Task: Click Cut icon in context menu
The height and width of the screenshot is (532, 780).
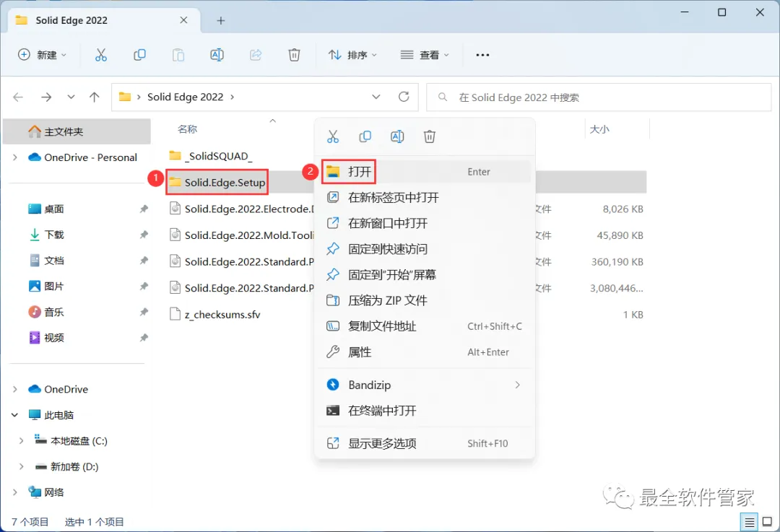Action: tap(333, 136)
